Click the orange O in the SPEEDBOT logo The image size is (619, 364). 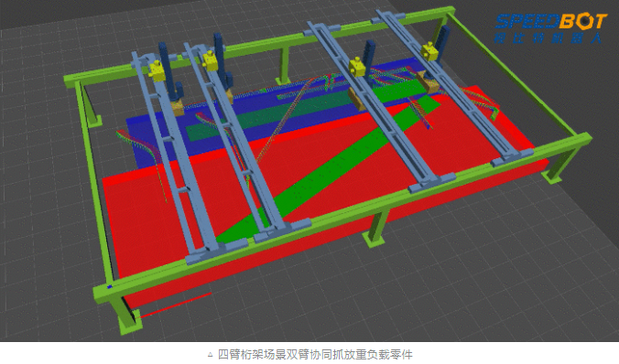[x=585, y=21]
